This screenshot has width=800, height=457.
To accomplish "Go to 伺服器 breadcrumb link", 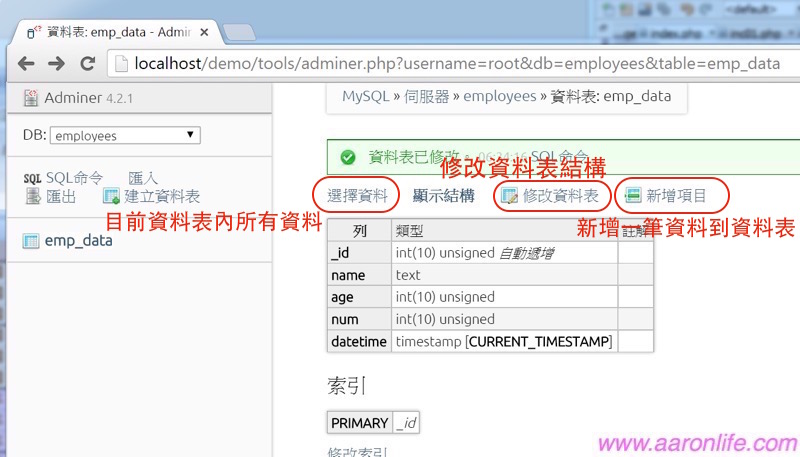I will [x=427, y=96].
